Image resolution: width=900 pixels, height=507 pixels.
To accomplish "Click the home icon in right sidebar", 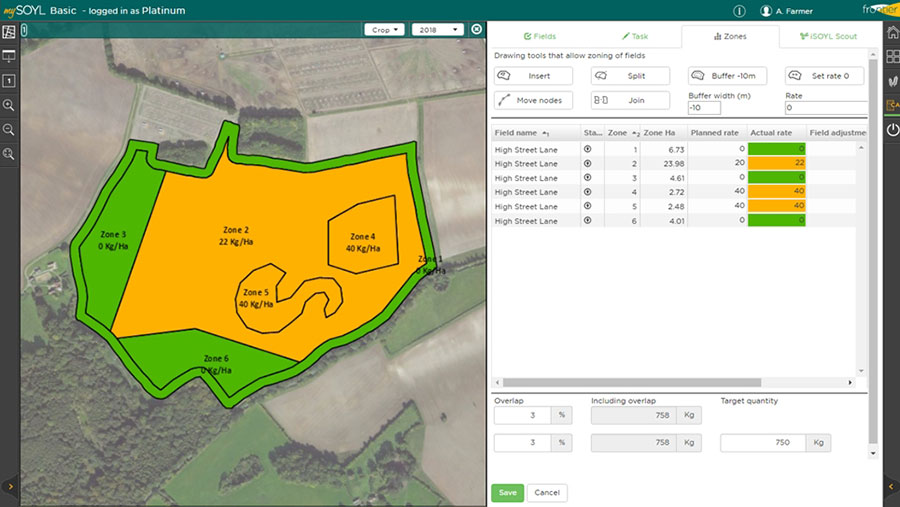I will coord(891,33).
